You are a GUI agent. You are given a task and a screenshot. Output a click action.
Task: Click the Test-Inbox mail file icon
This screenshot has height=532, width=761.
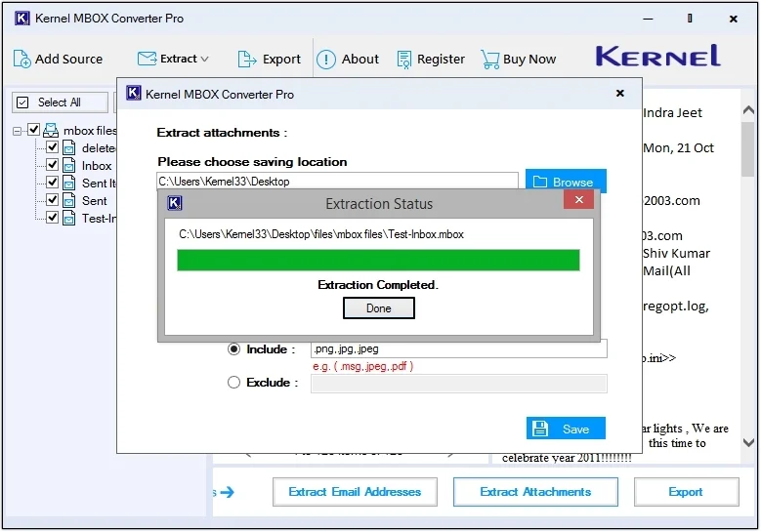69,218
